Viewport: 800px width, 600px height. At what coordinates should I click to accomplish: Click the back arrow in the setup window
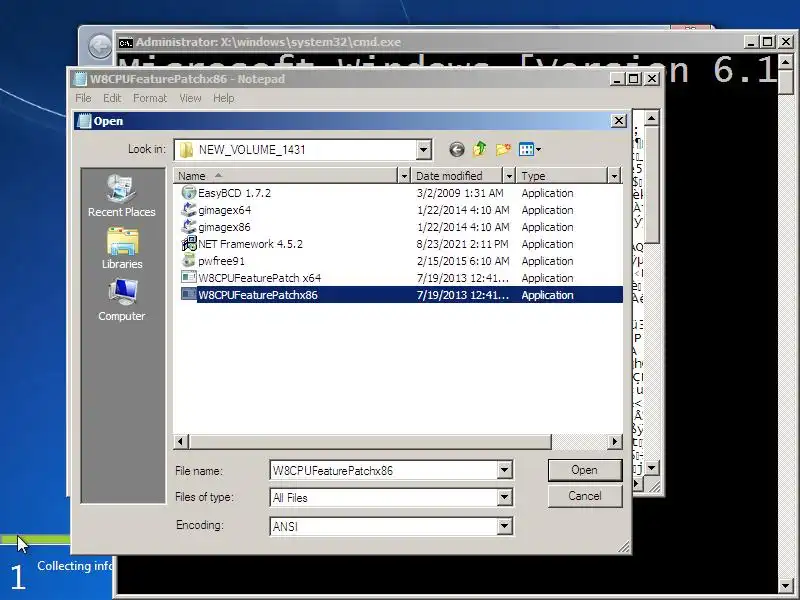pos(99,47)
